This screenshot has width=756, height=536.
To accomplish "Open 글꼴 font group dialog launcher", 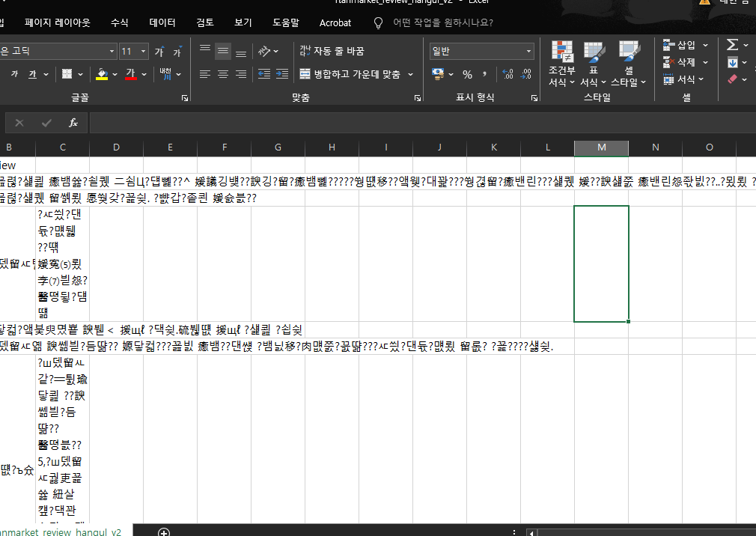I will coord(185,98).
